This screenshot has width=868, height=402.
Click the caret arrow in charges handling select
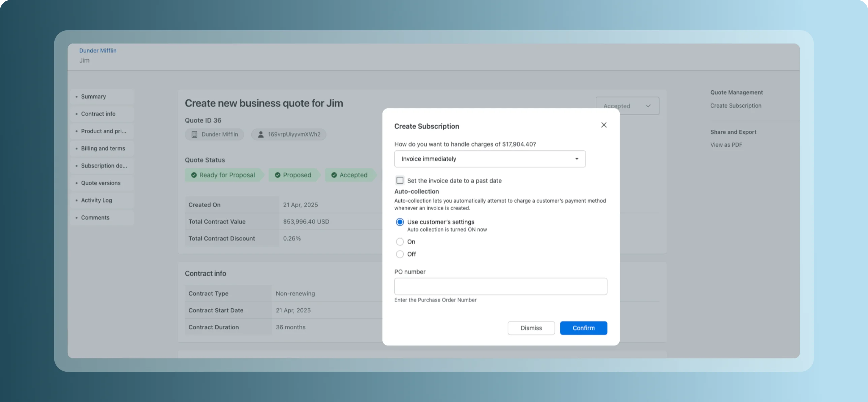(x=577, y=159)
